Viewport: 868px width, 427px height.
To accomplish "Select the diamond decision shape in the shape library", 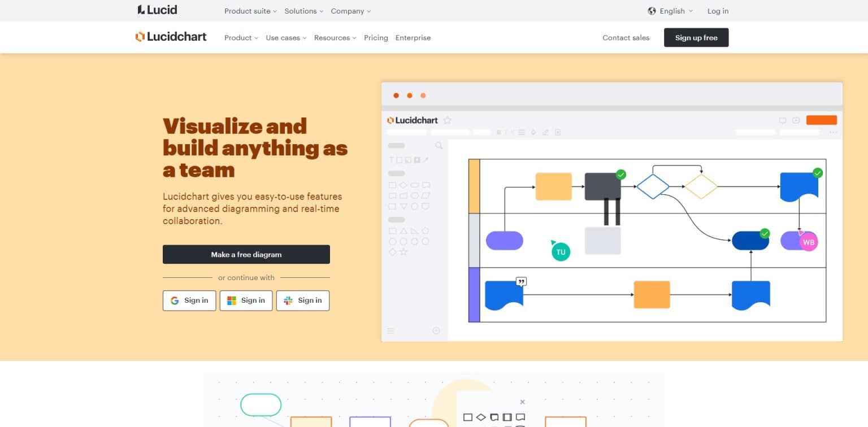I will point(402,184).
